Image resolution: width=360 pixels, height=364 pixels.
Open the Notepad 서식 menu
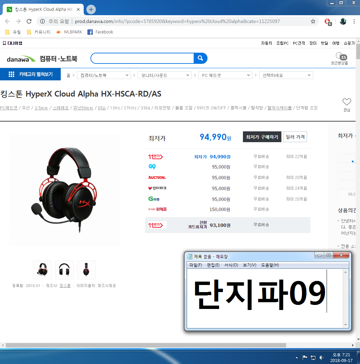[x=231, y=265]
